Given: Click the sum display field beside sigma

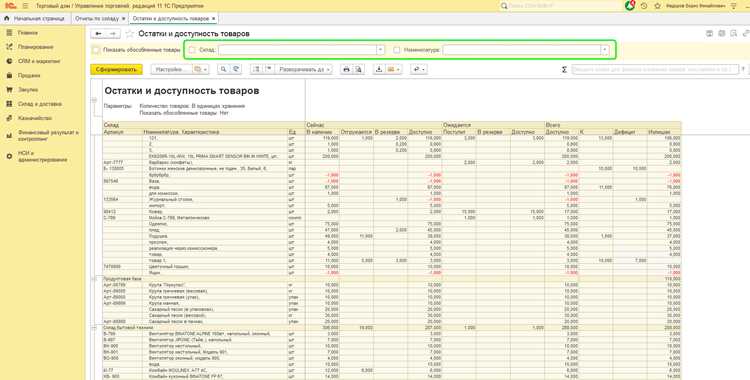Looking at the screenshot, I should [x=655, y=69].
